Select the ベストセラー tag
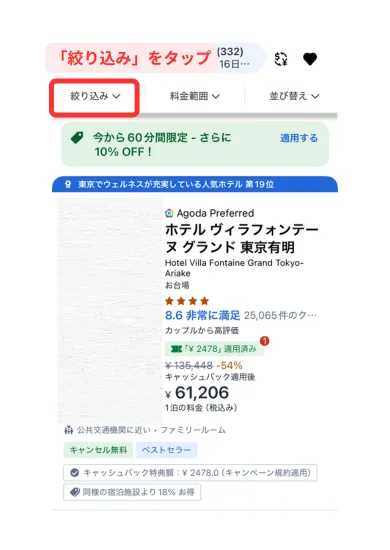 (x=166, y=450)
